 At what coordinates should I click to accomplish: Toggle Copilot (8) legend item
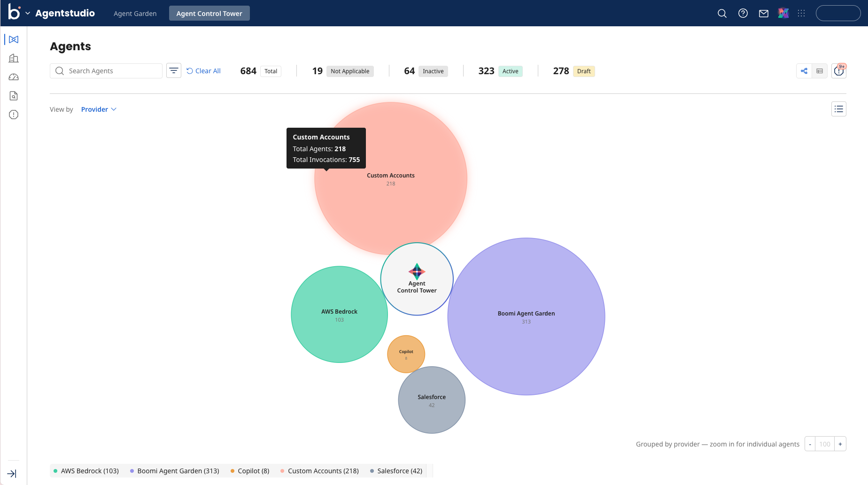pos(250,471)
